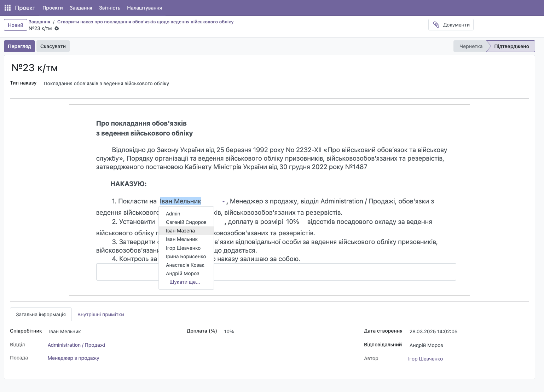Switch to Загальна інформація tab
The height and width of the screenshot is (392, 544).
[41, 315]
